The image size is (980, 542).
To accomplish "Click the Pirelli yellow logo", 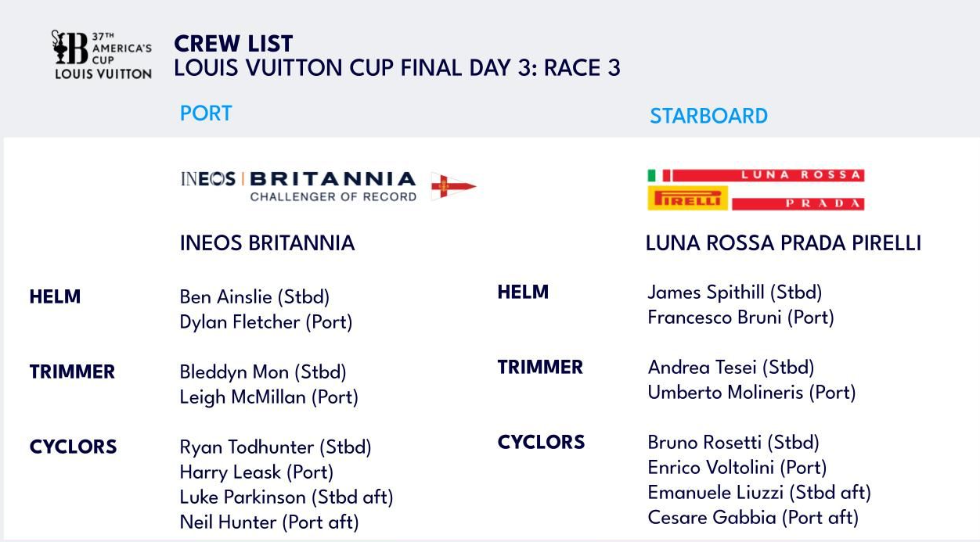I will coord(687,199).
